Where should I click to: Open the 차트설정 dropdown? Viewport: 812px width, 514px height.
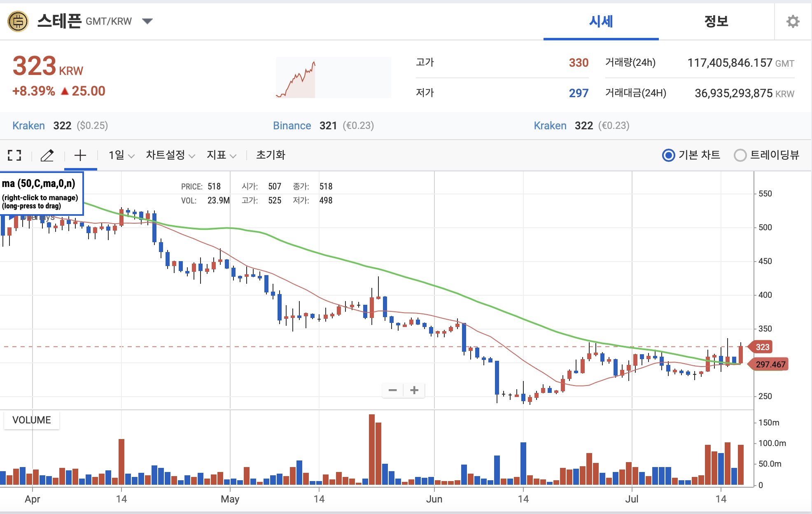[169, 156]
